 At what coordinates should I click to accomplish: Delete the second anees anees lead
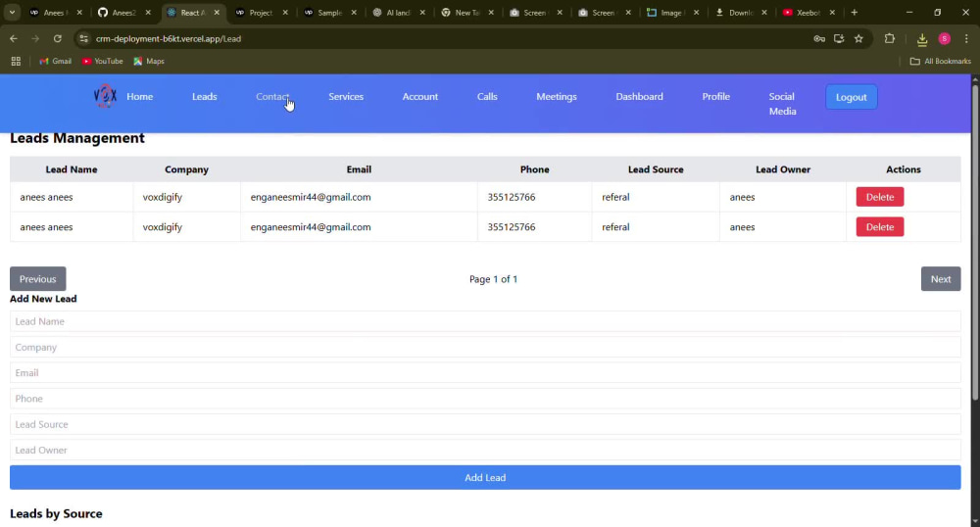(879, 226)
